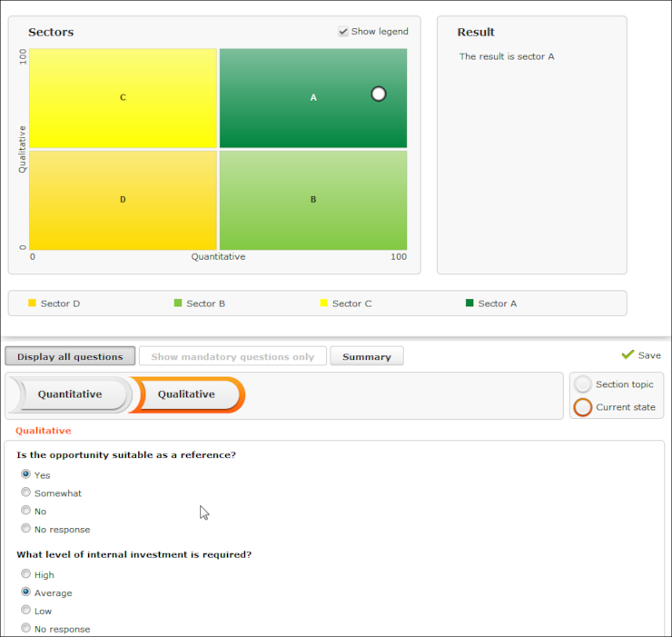The height and width of the screenshot is (637, 672).
Task: Click the 'Sector A' legend label
Action: 498,304
